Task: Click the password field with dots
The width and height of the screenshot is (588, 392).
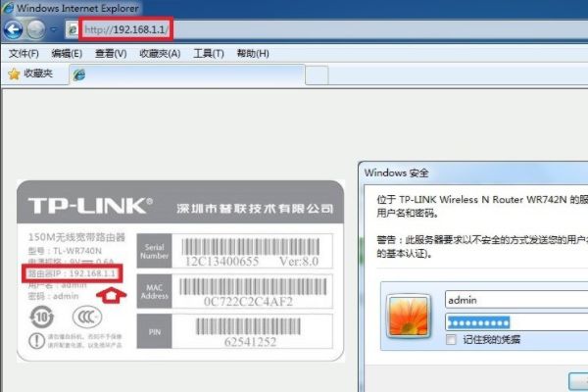Action: coord(510,321)
